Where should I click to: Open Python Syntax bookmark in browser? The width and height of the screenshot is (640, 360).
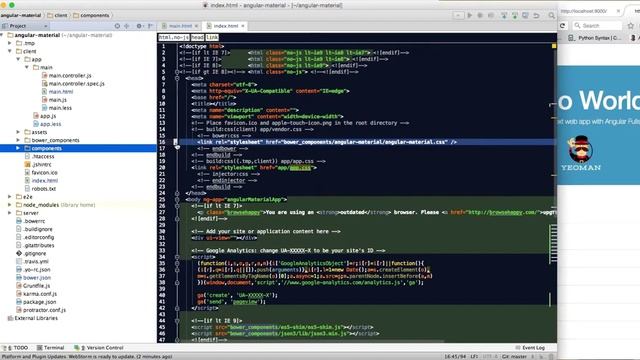click(x=594, y=38)
